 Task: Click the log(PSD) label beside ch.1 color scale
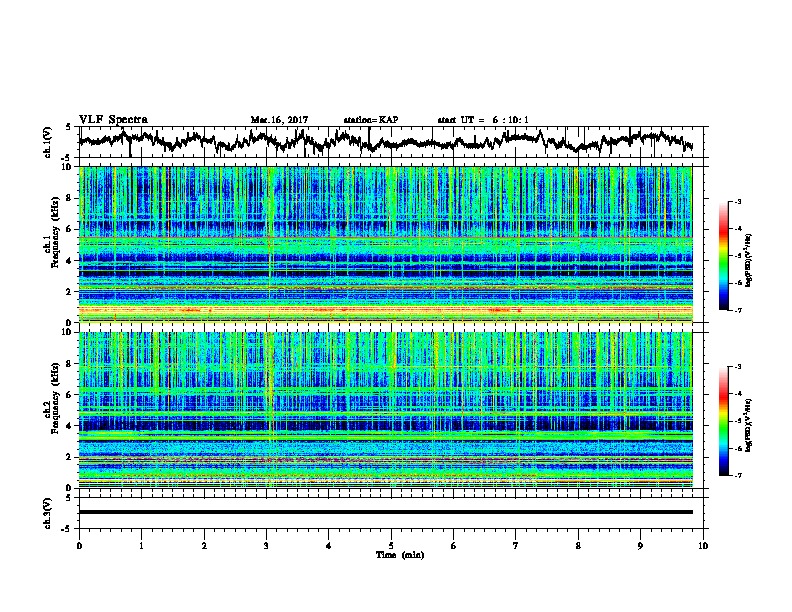coord(750,260)
